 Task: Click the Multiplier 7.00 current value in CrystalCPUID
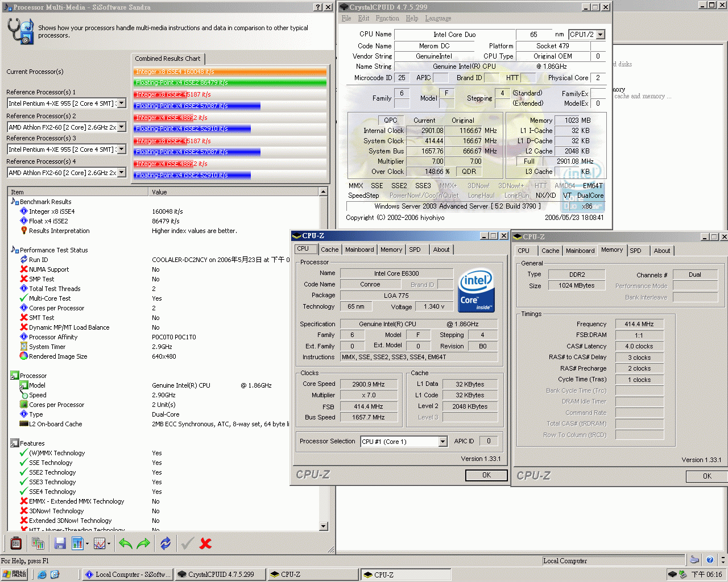pyautogui.click(x=426, y=161)
